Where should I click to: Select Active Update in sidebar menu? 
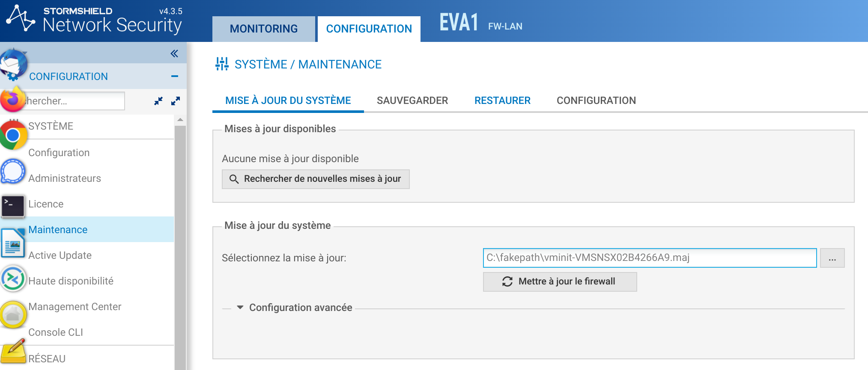point(60,255)
